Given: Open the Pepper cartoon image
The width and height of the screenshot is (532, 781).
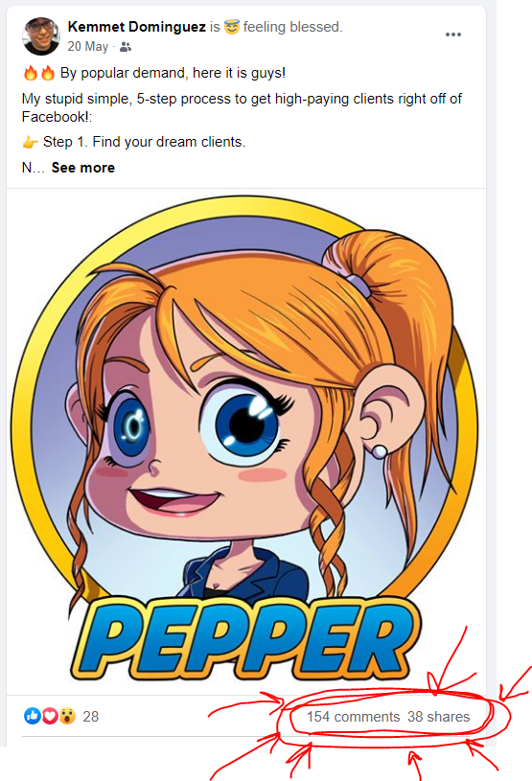Looking at the screenshot, I should coord(246,441).
